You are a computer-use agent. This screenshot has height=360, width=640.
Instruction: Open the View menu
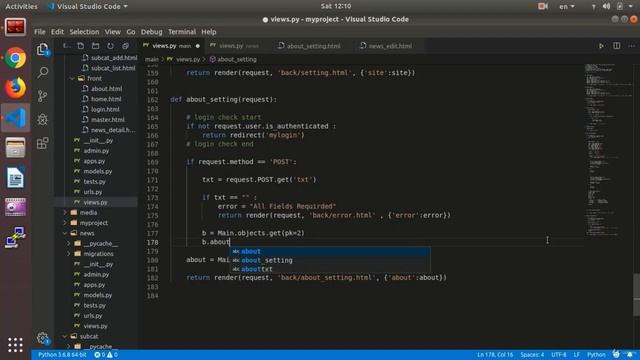point(112,32)
